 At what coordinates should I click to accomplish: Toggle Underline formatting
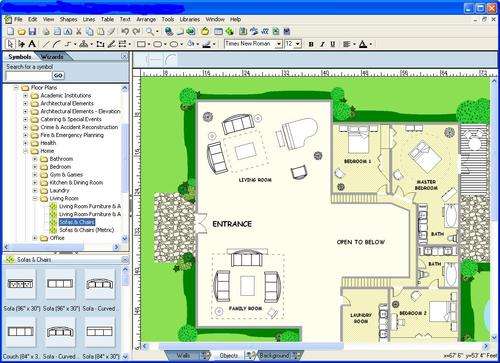(333, 44)
